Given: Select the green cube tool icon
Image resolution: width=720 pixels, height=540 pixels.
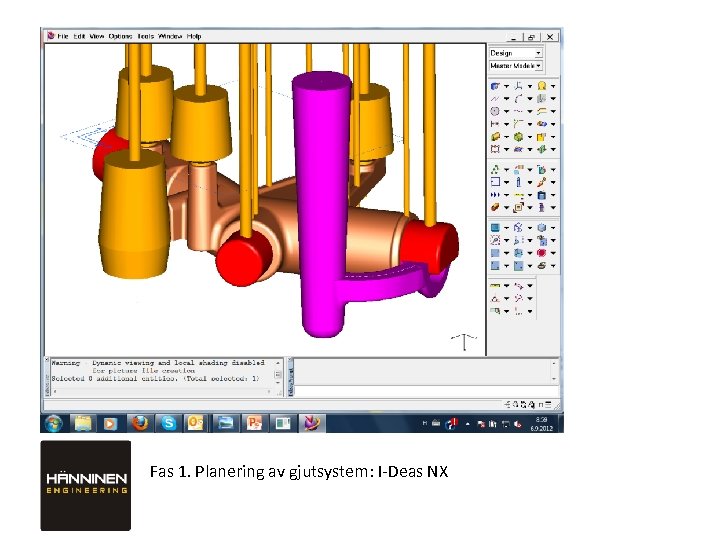Looking at the screenshot, I should tap(518, 137).
